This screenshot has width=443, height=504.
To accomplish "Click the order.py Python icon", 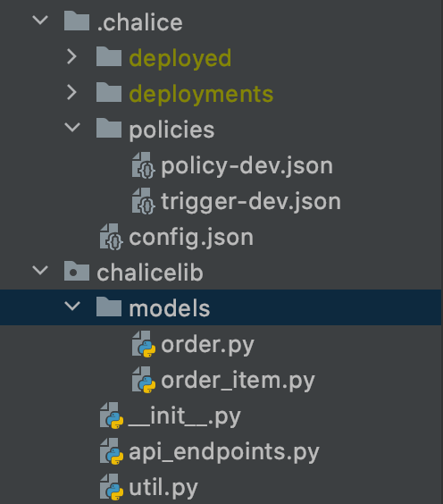I will coord(144,344).
